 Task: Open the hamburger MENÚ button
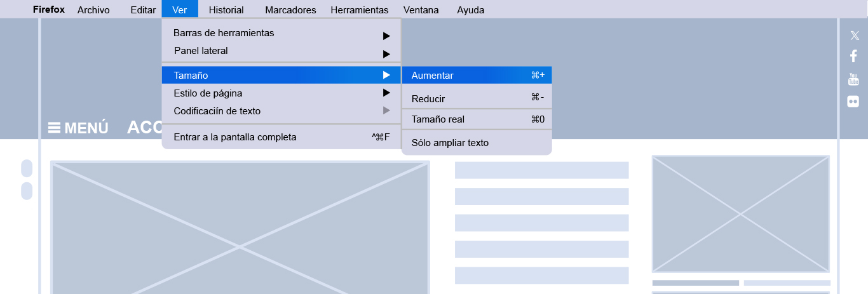[78, 128]
